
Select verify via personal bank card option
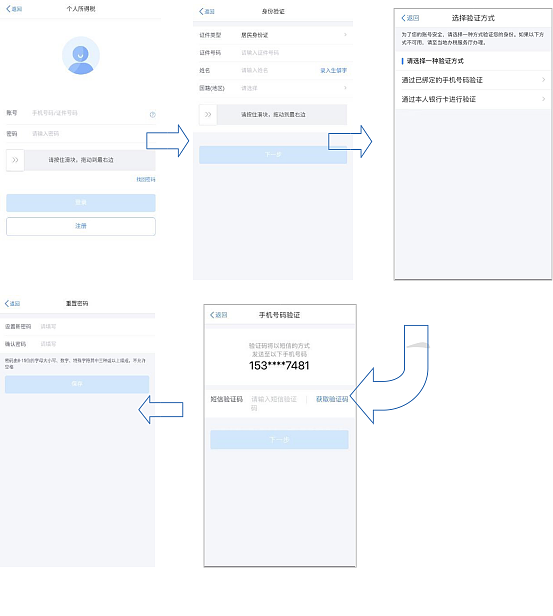click(473, 99)
